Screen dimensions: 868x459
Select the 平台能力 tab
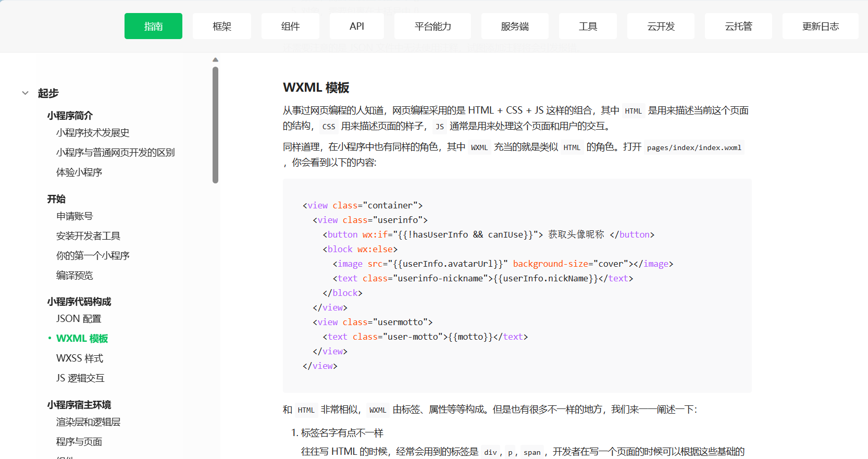pyautogui.click(x=432, y=26)
